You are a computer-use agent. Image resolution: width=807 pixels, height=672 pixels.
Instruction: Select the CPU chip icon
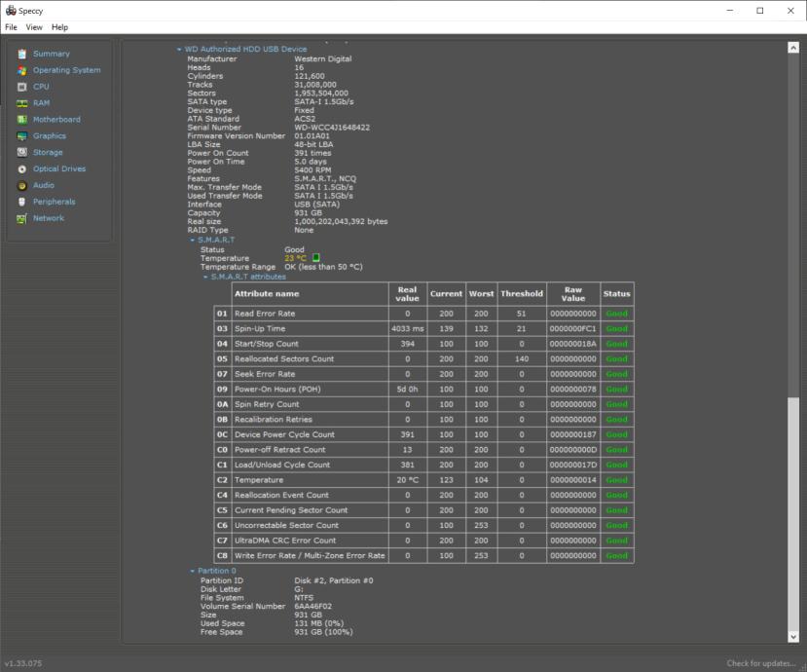click(21, 87)
